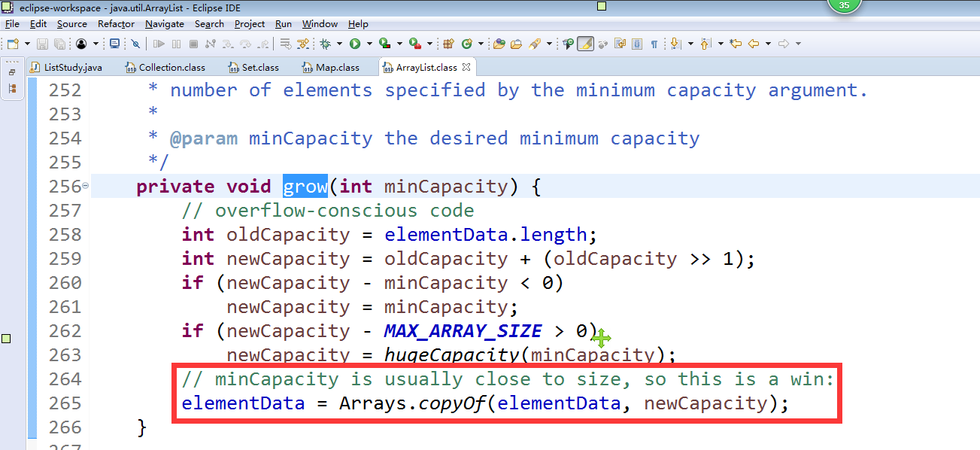Click the Last Edit Location icon
Image resolution: width=980 pixels, height=450 pixels.
[x=736, y=44]
